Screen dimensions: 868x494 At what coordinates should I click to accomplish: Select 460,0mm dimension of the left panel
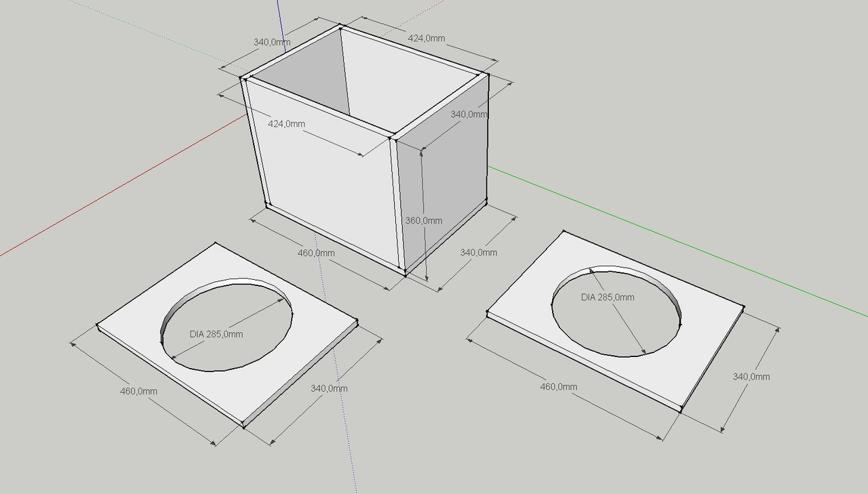click(x=139, y=391)
